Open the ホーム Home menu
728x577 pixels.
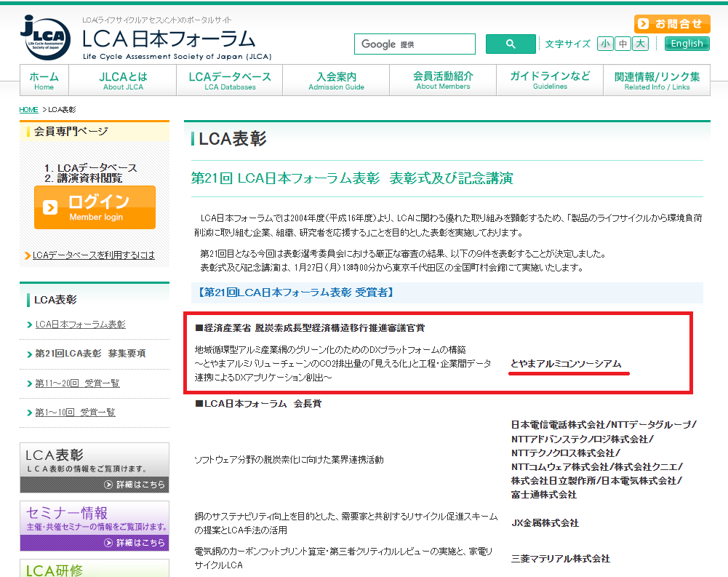(44, 80)
